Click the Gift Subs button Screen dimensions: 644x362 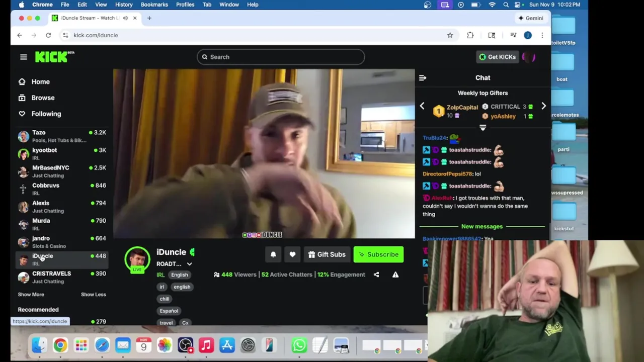point(327,254)
